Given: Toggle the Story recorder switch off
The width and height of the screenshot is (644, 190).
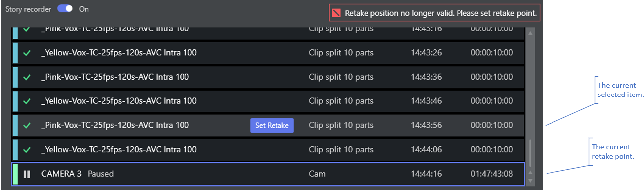Looking at the screenshot, I should click(x=65, y=9).
